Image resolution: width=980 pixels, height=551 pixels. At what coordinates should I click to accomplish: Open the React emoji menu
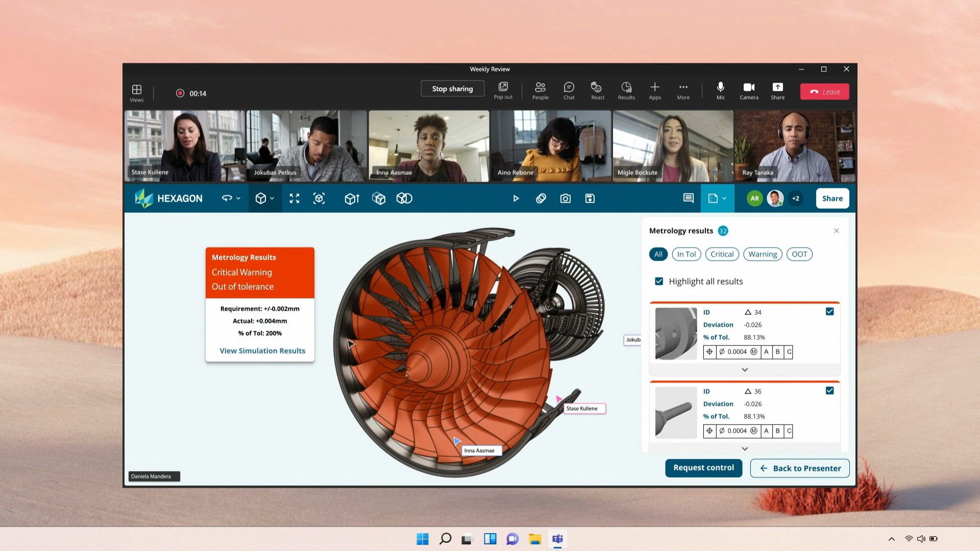click(597, 91)
